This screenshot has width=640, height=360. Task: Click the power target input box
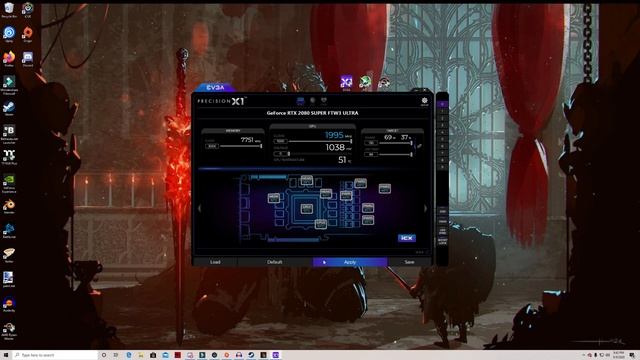[371, 143]
